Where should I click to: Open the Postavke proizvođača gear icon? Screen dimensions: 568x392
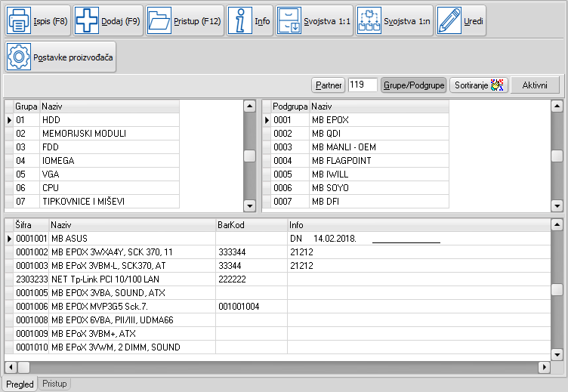(x=19, y=57)
